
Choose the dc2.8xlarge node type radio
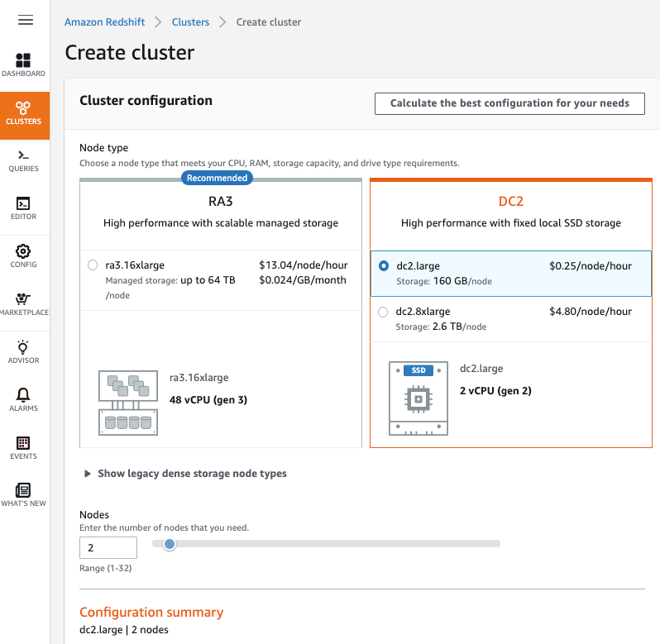(x=383, y=312)
